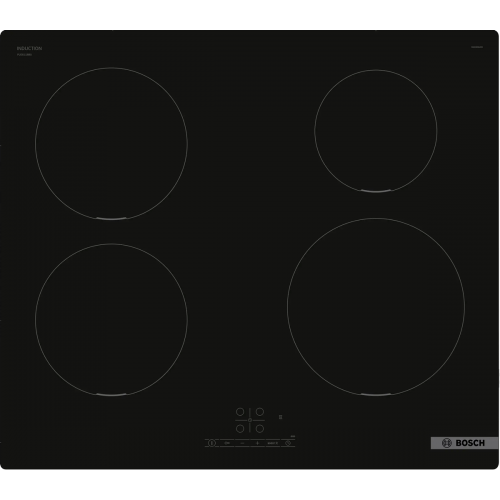Select the top-left zone selector circle
Screen dimensions: 500x500
[240, 412]
